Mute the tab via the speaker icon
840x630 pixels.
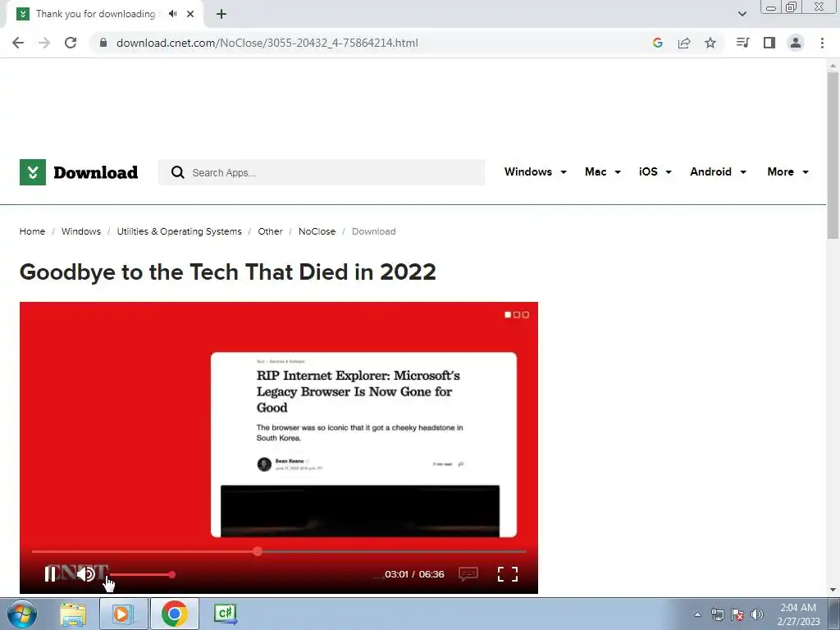pos(172,14)
